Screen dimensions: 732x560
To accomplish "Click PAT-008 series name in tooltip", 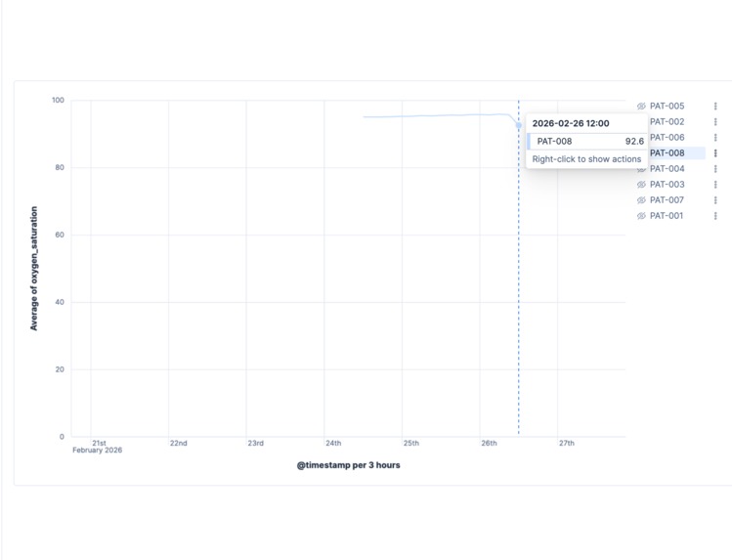I will click(x=554, y=142).
